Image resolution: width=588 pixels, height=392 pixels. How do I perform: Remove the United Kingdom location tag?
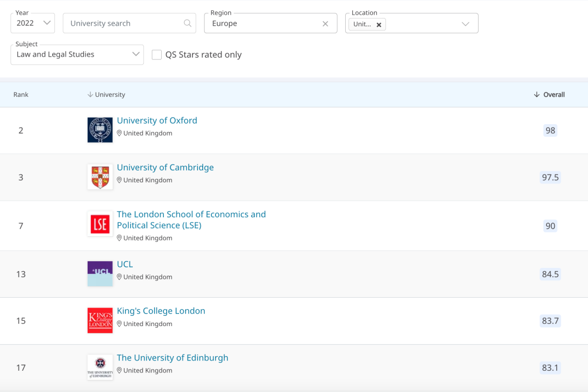click(379, 24)
